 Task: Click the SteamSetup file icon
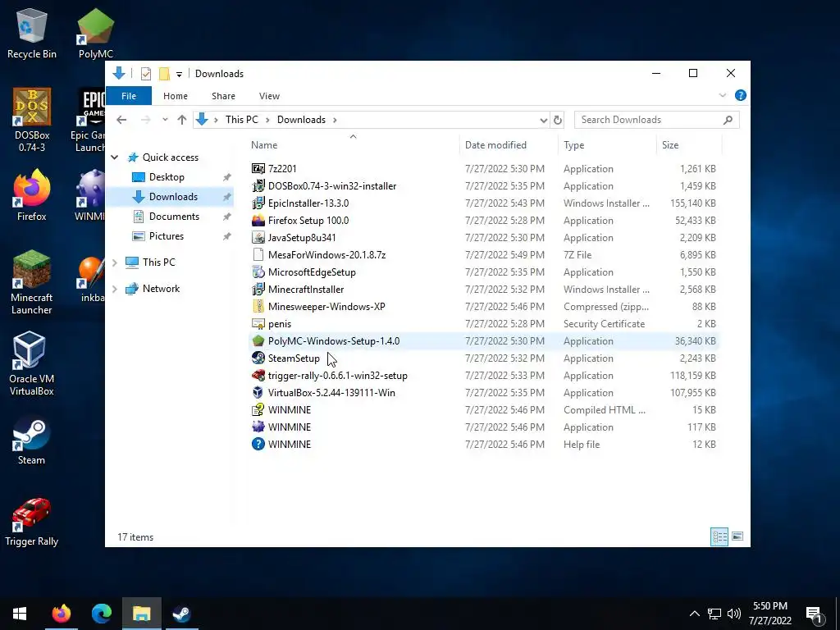click(x=258, y=358)
